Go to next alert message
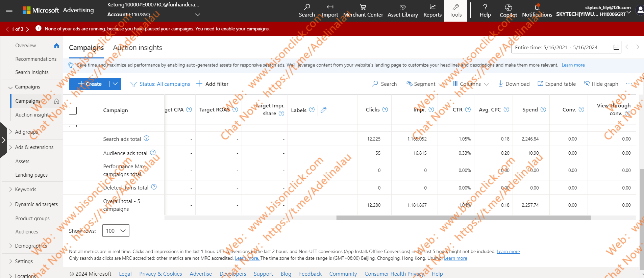 [28, 29]
